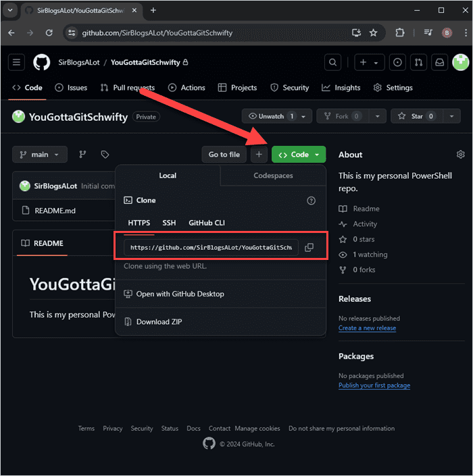Edit About details gear icon

[461, 155]
